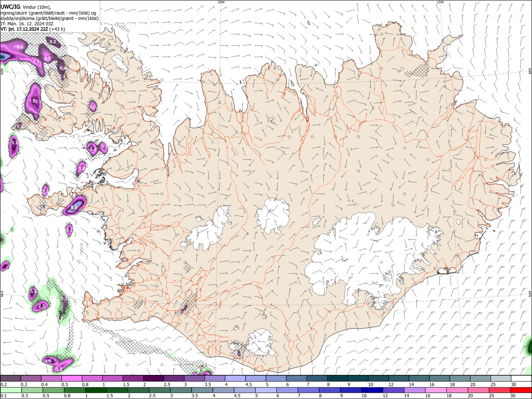Click the upper legend swatch between 12 and 14

(399, 378)
